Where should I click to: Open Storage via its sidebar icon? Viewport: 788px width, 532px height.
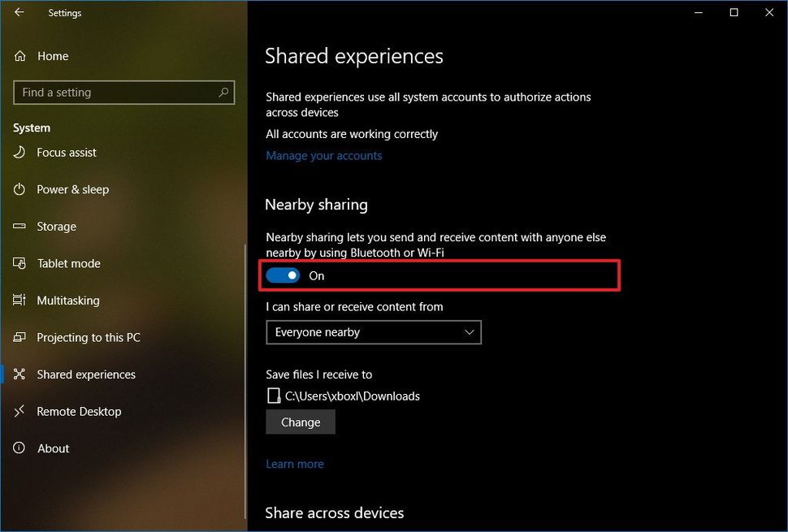coord(19,226)
